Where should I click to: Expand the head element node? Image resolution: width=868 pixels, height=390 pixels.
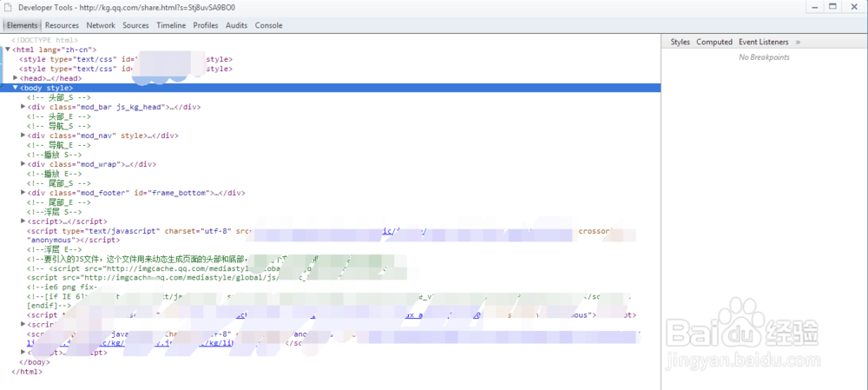(16, 78)
